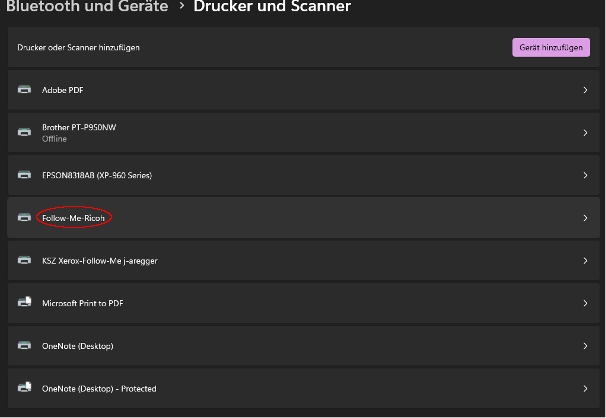
Task: Select the Adobe PDF printer icon
Action: (x=24, y=90)
